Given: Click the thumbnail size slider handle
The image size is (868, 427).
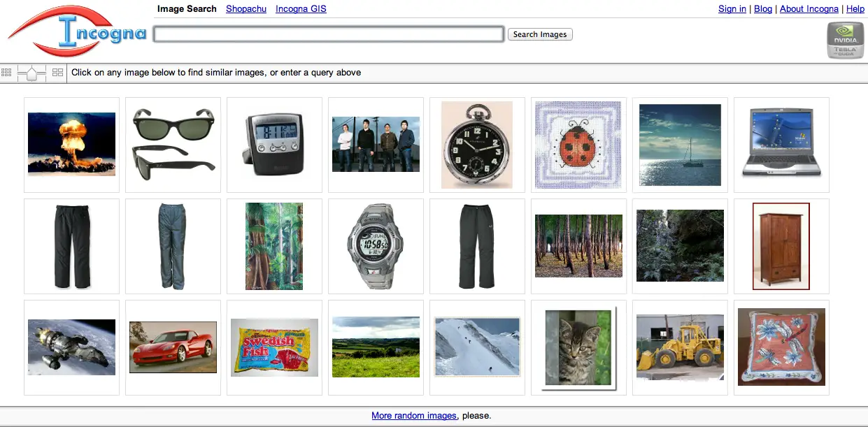Looking at the screenshot, I should pyautogui.click(x=31, y=72).
